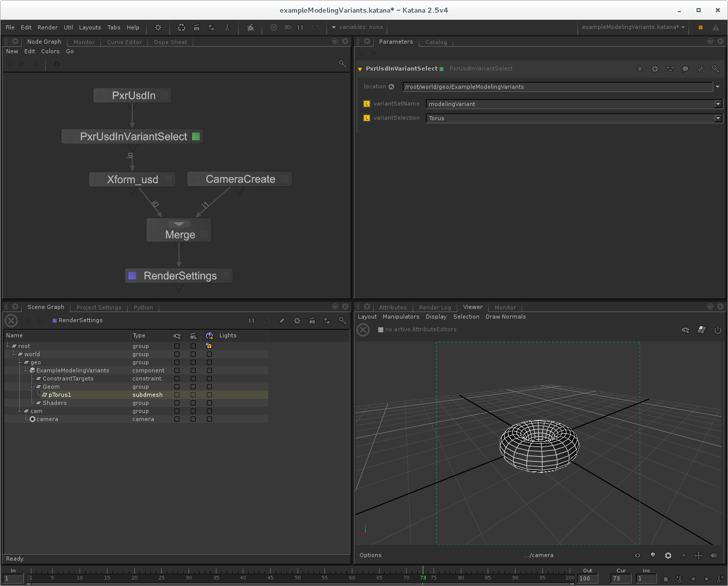
Task: Open the Layouts menu
Action: point(90,27)
